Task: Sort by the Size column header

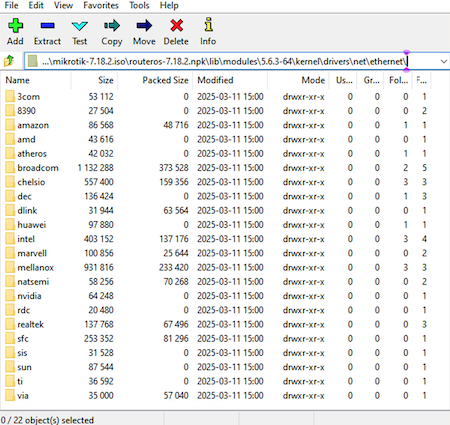Action: pos(94,80)
